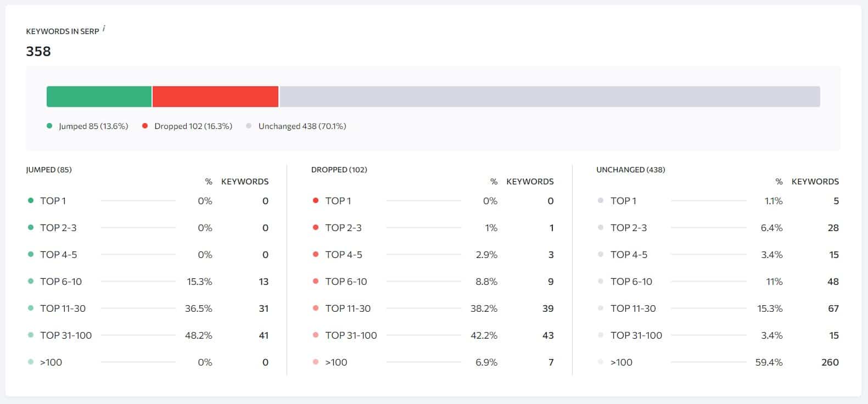Click 48 keywords in Unchanged column

tap(833, 282)
